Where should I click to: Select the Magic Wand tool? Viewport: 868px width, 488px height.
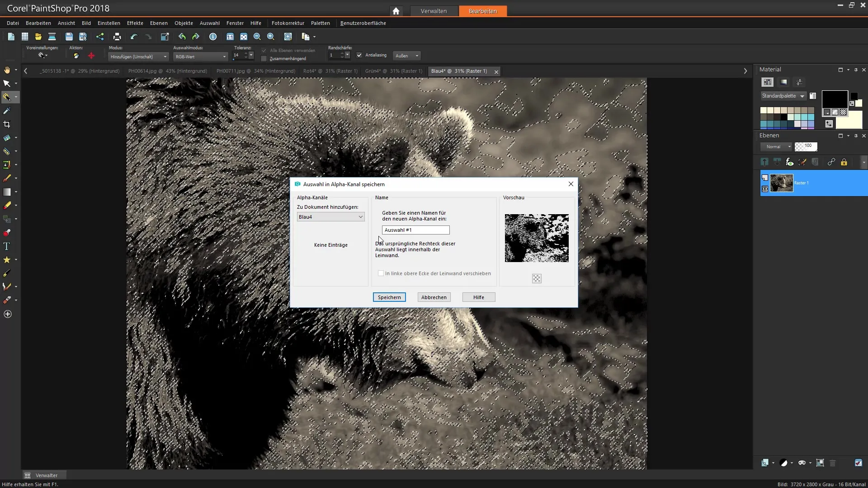coord(7,97)
